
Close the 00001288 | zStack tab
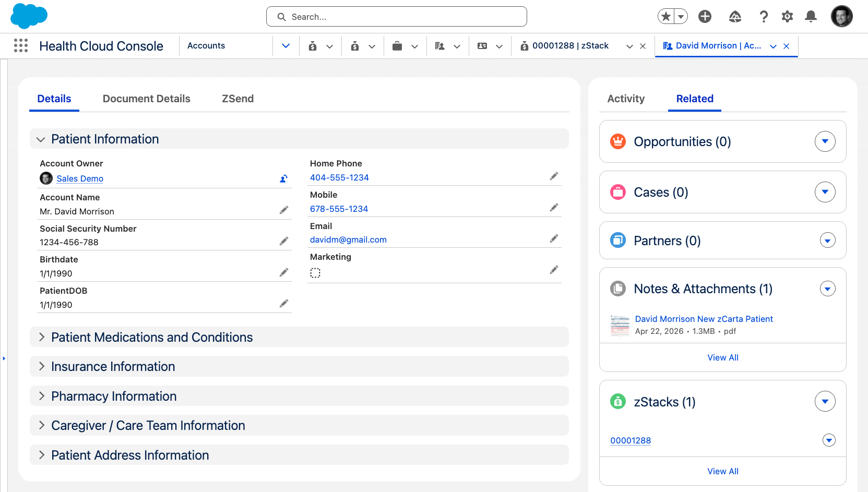[x=643, y=46]
